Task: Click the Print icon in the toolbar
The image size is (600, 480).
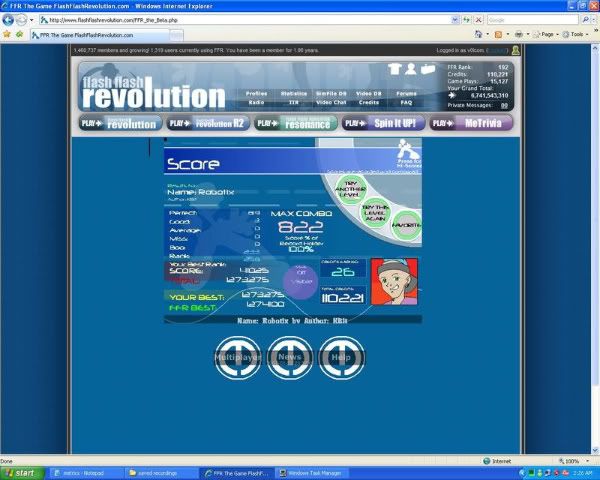Action: coord(518,34)
